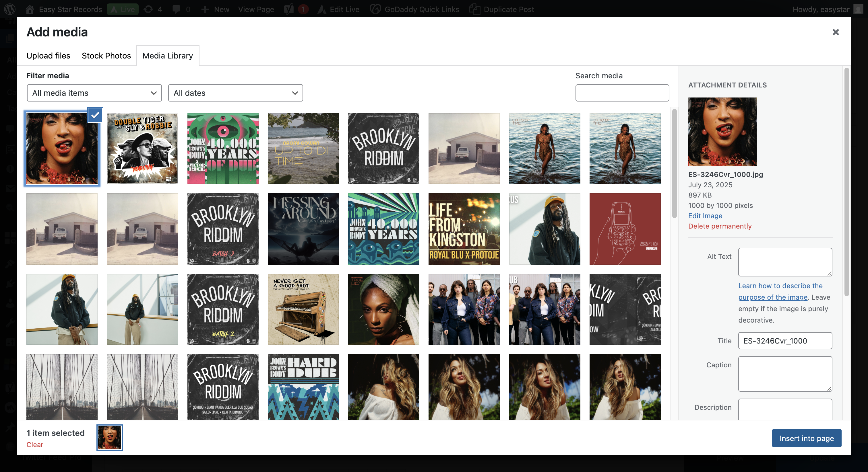The image size is (868, 472).
Task: Expand the All dates dropdown
Action: 235,93
